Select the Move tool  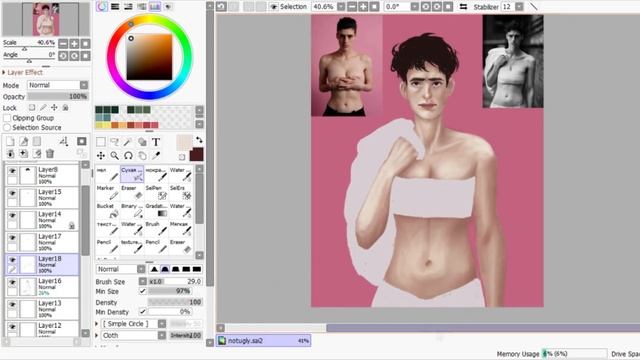(x=101, y=156)
